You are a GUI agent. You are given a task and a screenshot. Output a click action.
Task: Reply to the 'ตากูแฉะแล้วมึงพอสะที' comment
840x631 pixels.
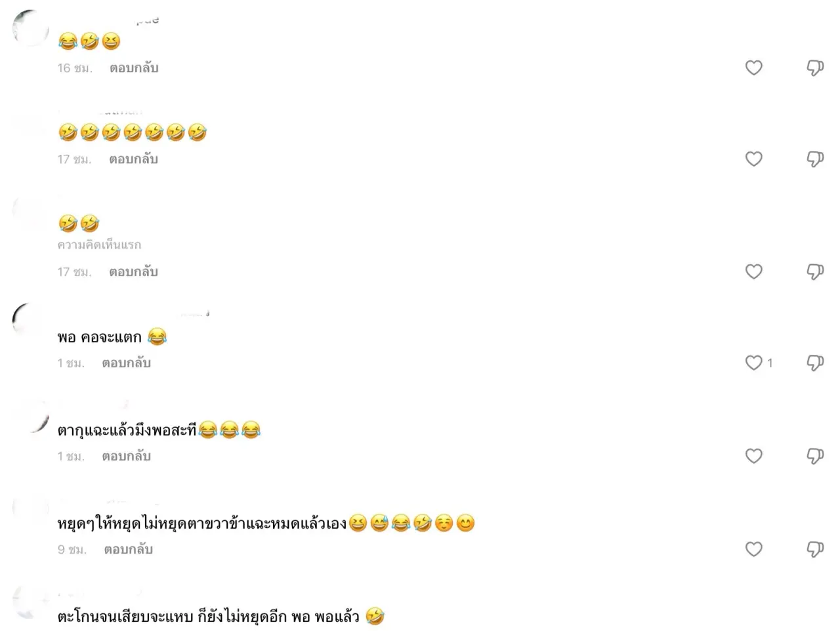(x=127, y=456)
